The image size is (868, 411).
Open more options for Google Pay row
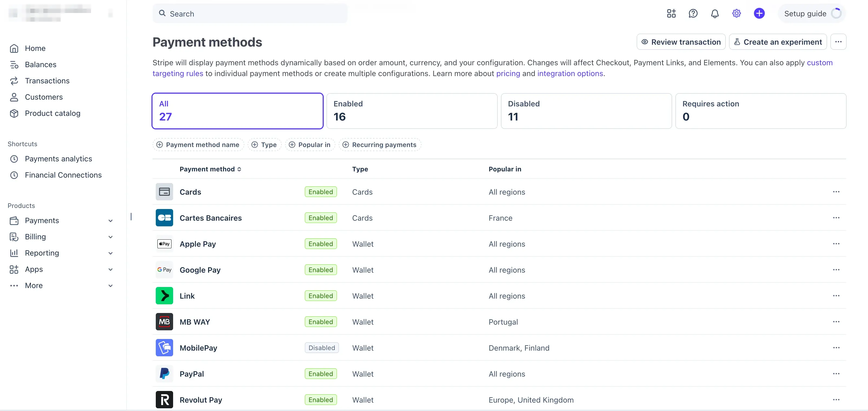(836, 269)
